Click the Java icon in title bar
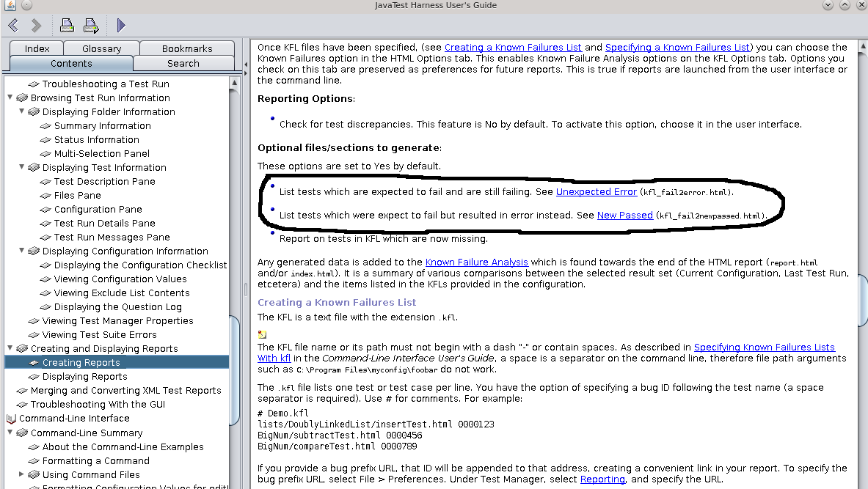The image size is (868, 489). (x=10, y=5)
